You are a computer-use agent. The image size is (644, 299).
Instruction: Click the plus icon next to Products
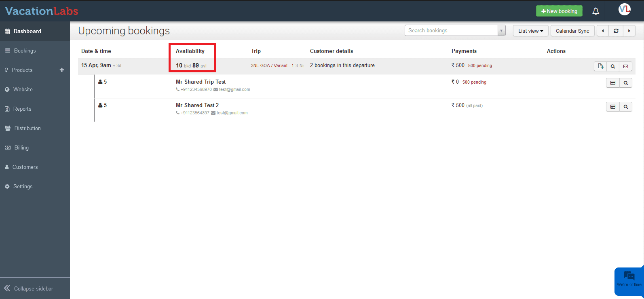pyautogui.click(x=62, y=70)
